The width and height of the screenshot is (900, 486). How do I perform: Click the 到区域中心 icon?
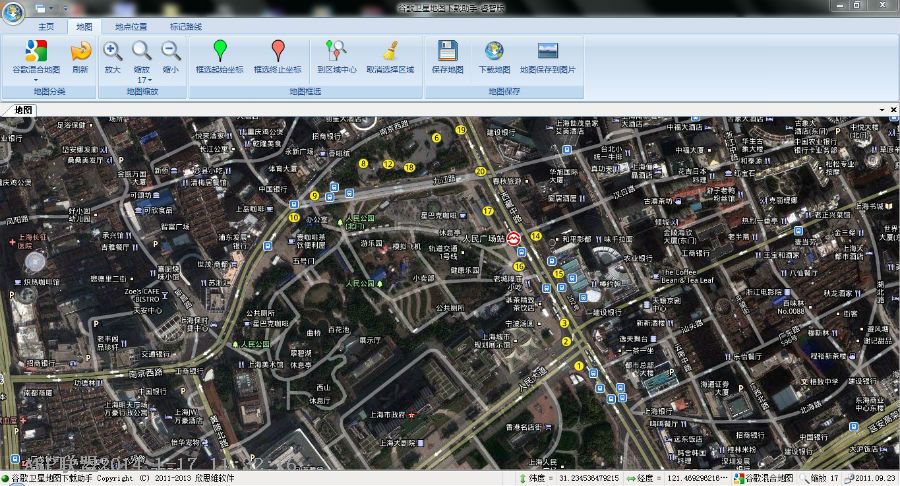tap(337, 51)
